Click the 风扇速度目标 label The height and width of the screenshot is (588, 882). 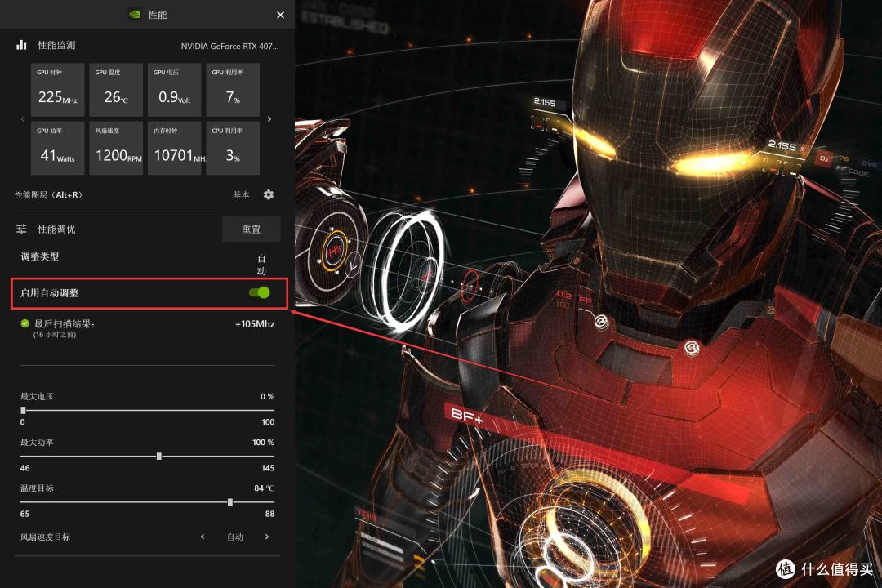45,537
